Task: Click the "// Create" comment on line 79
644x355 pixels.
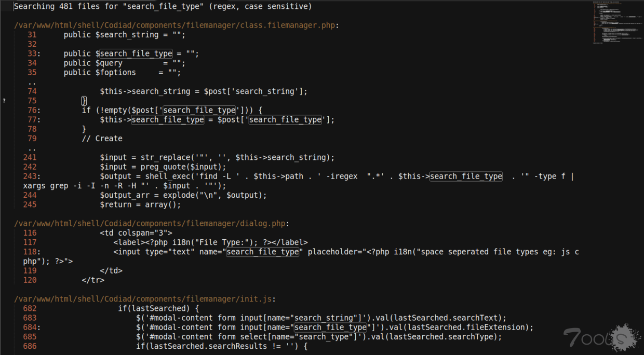Action: tap(102, 139)
